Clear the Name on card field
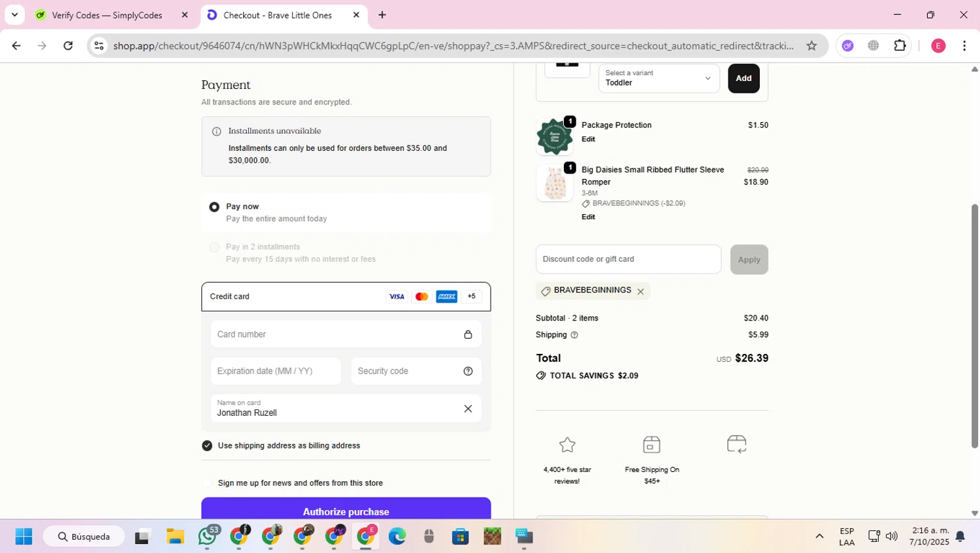Screen dimensions: 980x553 468,409
